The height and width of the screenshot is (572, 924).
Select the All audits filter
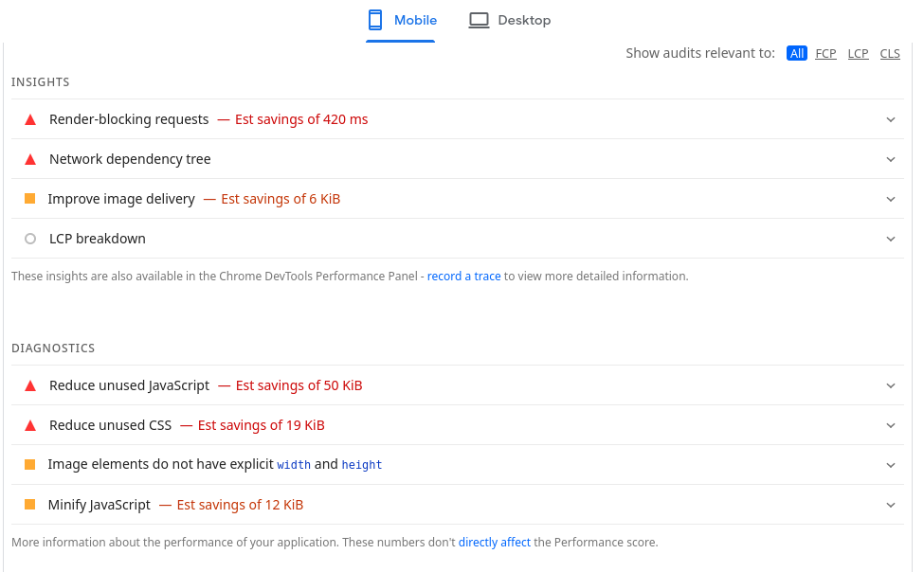pos(797,54)
